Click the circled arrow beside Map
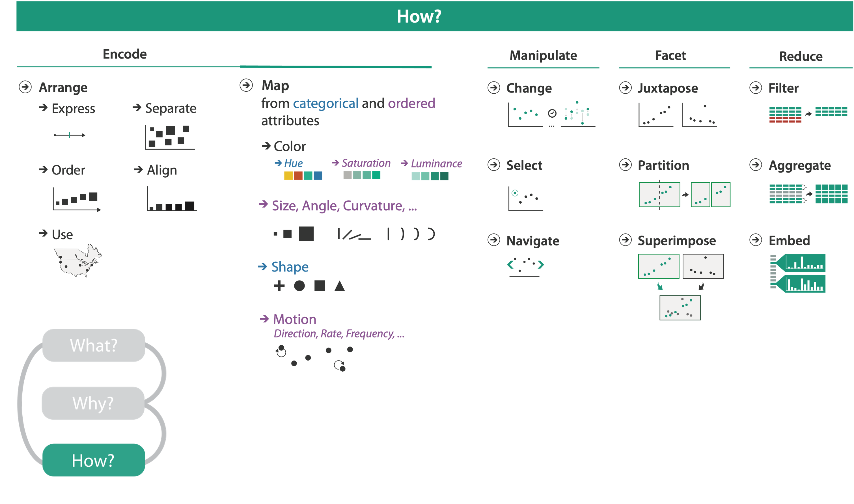Screen dimensions: 854x504 (x=246, y=85)
